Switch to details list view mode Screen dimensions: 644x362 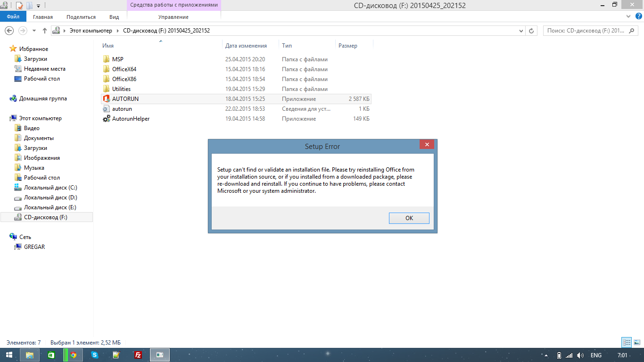(x=627, y=343)
